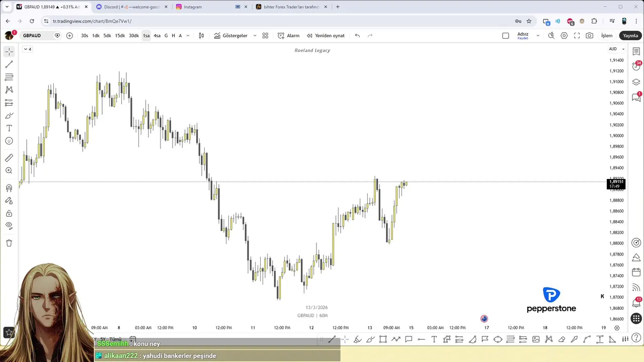Switch to the 30s timeframe
This screenshot has width=644, height=362.
85,36
